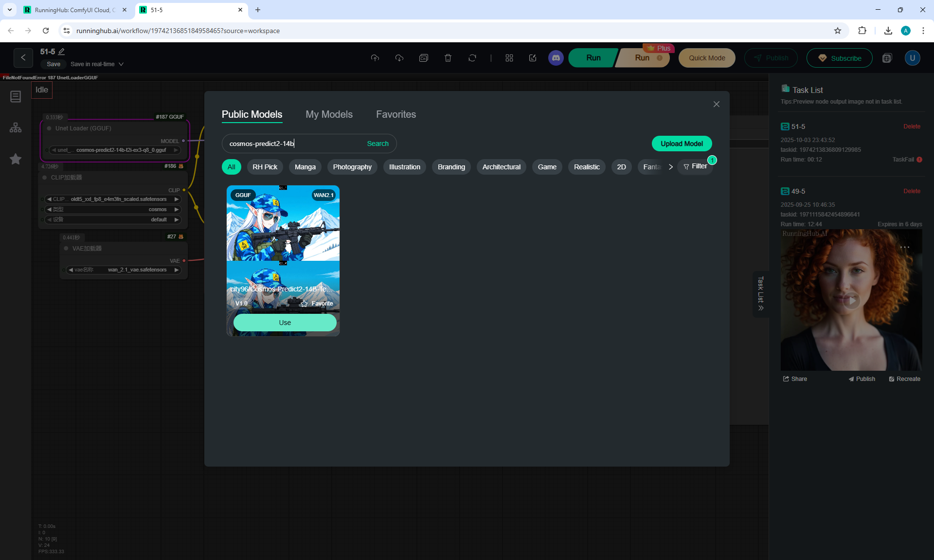Select the All category filter chip
The width and height of the screenshot is (934, 560).
coord(231,167)
